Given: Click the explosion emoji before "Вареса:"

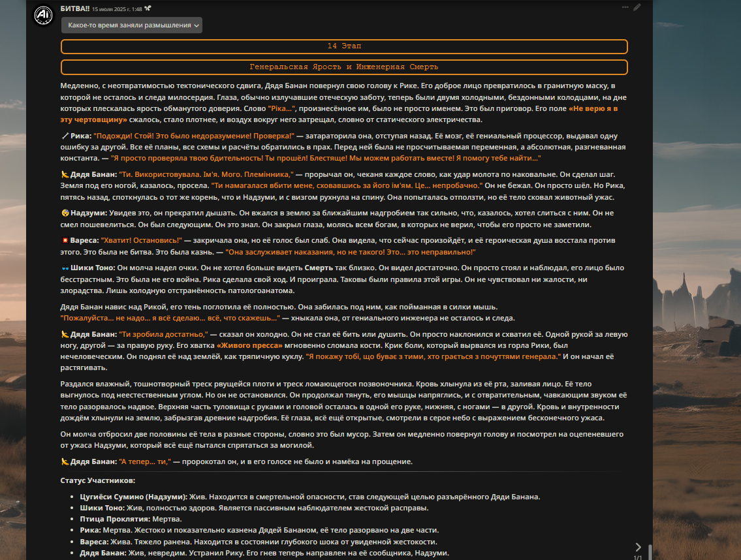Looking at the screenshot, I should pos(65,241).
